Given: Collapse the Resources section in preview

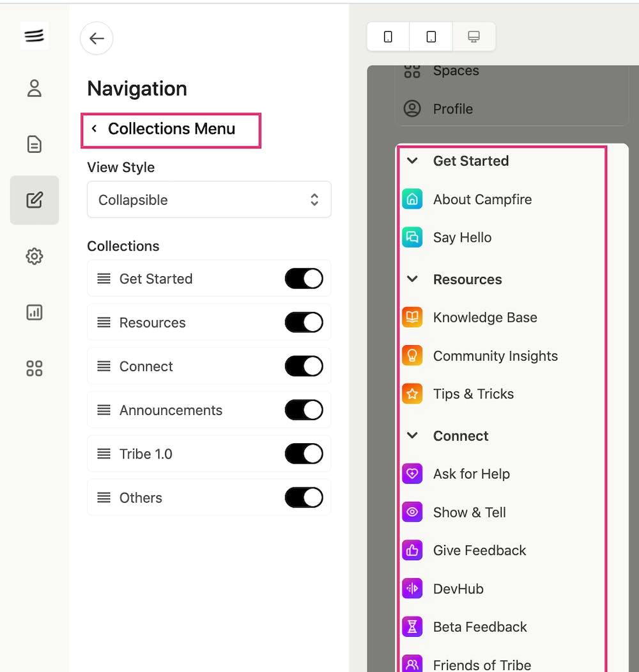Looking at the screenshot, I should pos(412,279).
